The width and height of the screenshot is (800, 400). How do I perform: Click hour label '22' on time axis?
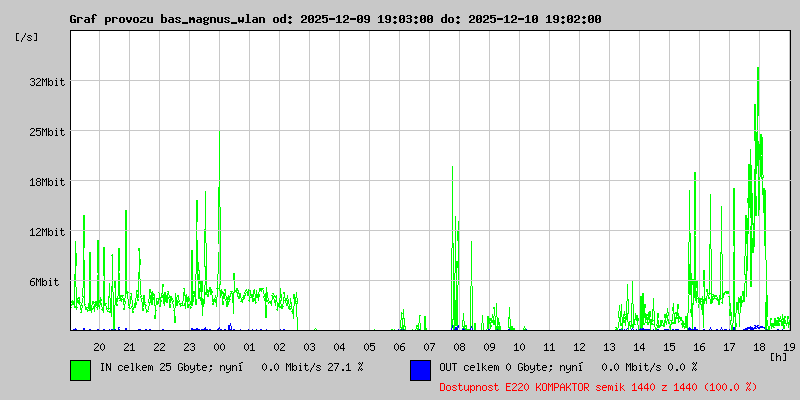160,347
